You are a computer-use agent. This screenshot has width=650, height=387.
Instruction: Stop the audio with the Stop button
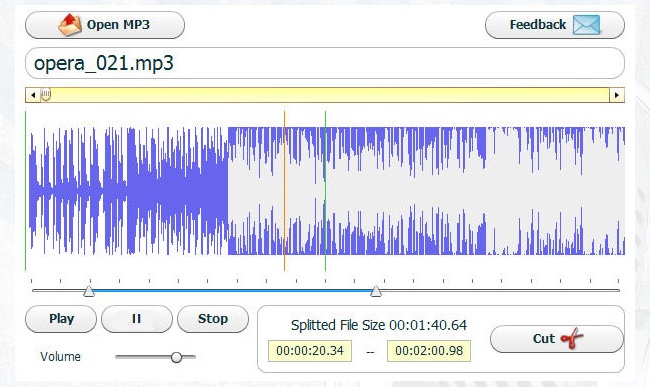point(213,319)
